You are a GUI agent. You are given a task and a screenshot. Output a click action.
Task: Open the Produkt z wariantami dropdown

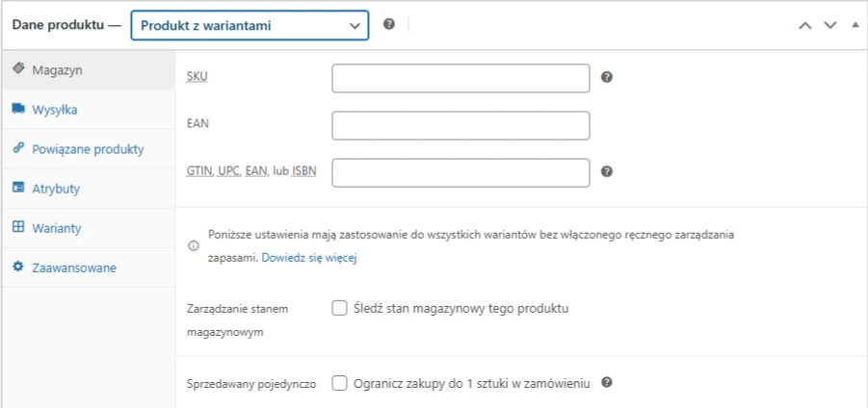point(250,25)
